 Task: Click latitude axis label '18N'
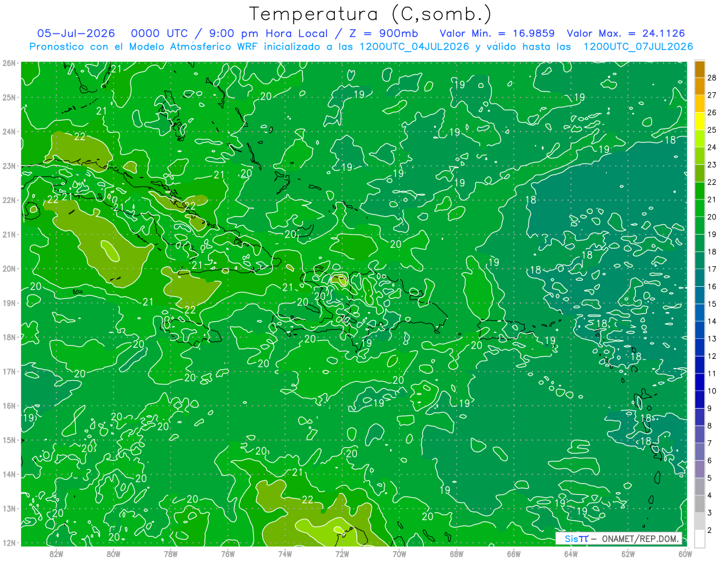(9, 337)
